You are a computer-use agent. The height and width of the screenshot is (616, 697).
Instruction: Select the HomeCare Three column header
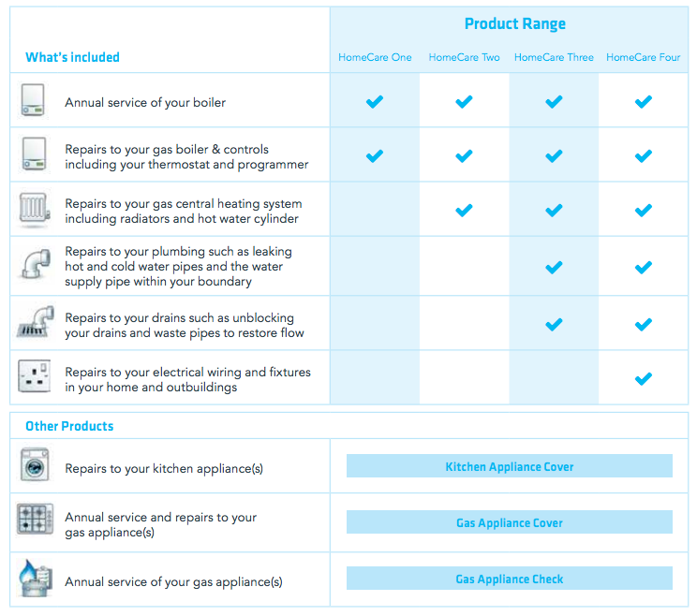pyautogui.click(x=554, y=57)
